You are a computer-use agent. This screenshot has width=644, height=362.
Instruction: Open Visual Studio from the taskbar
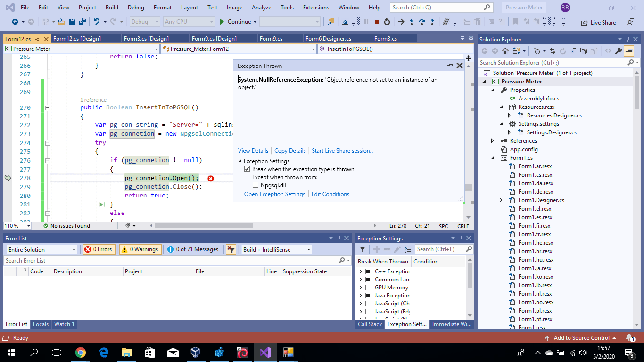pos(265,352)
